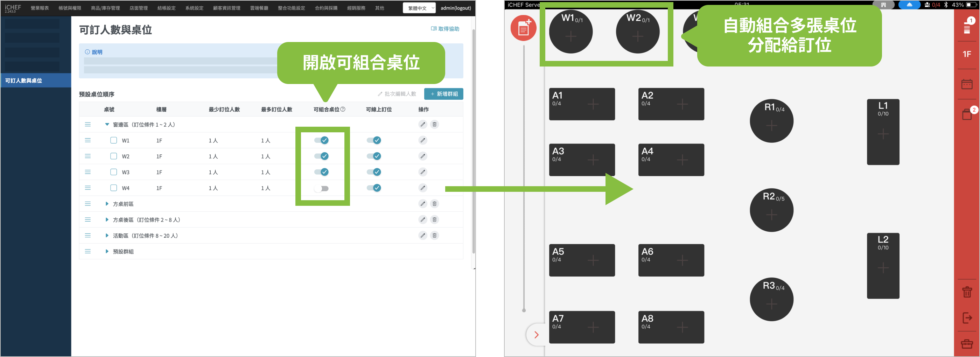Open the reservation calendar icon

click(x=966, y=84)
